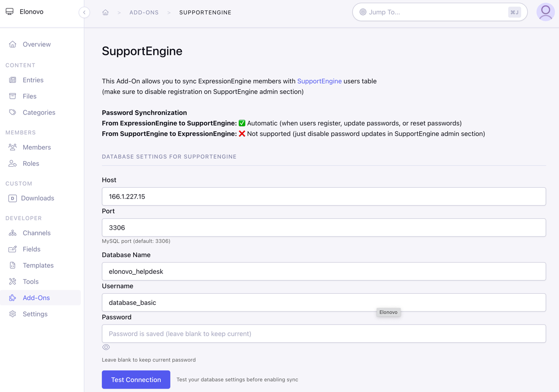Image resolution: width=559 pixels, height=392 pixels.
Task: Open Files from the sidebar
Action: 29,96
